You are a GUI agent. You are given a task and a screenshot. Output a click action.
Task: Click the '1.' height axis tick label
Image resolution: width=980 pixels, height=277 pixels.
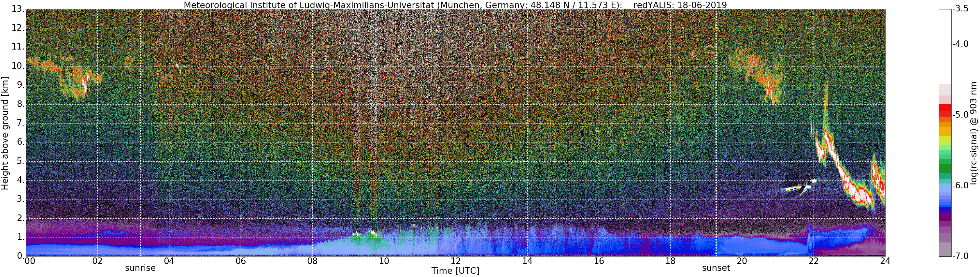[20, 237]
